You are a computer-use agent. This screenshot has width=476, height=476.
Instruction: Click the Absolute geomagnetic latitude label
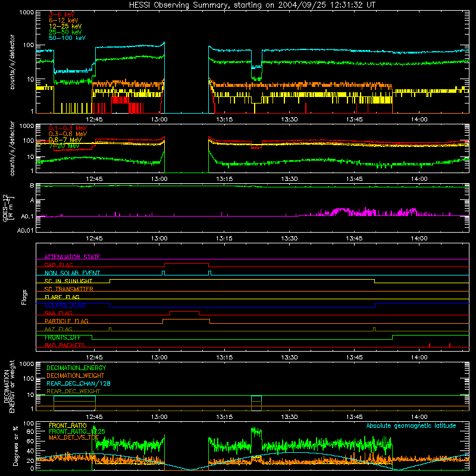pos(411,425)
